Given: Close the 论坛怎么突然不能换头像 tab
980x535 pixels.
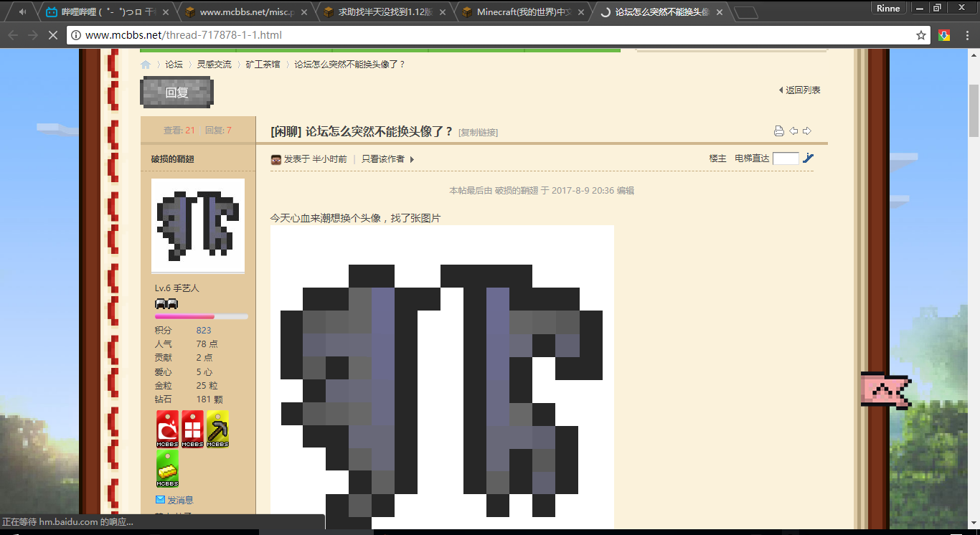Looking at the screenshot, I should [x=720, y=12].
